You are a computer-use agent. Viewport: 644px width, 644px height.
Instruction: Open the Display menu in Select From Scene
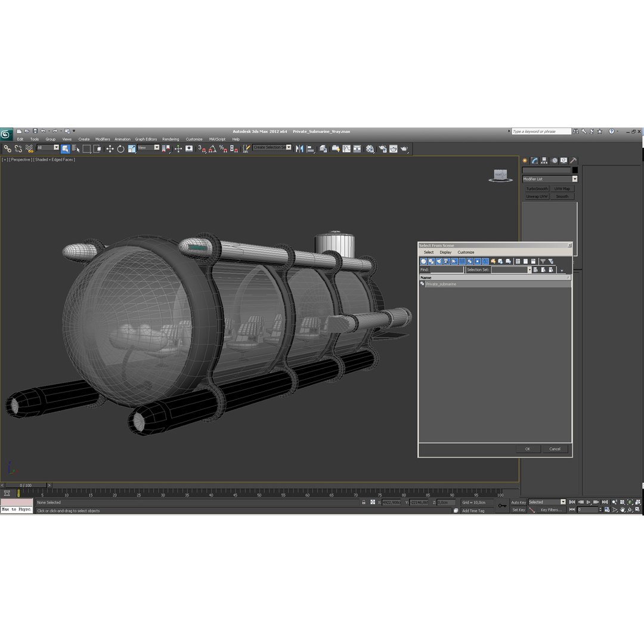[x=445, y=252]
